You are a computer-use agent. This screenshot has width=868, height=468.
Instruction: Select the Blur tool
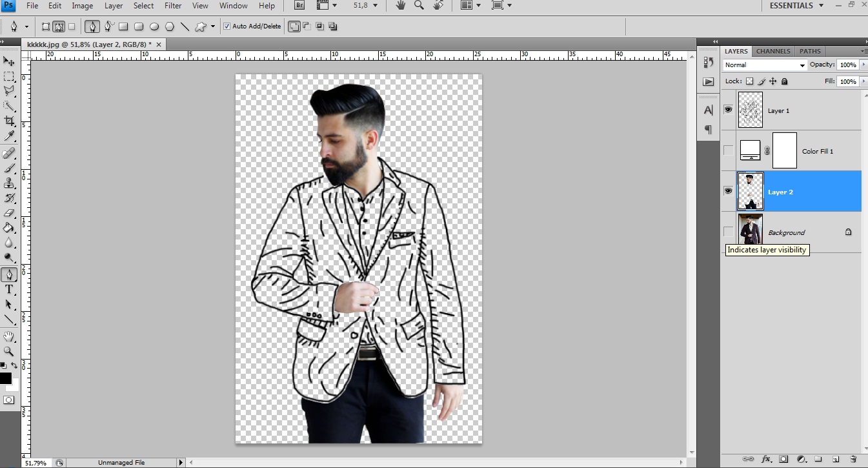pos(9,243)
